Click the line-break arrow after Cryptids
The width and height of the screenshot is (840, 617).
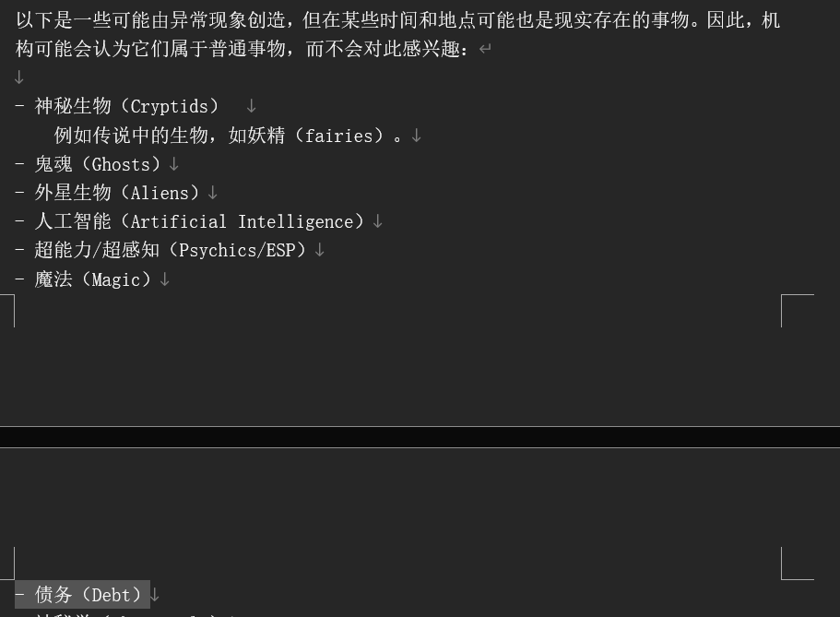(251, 107)
